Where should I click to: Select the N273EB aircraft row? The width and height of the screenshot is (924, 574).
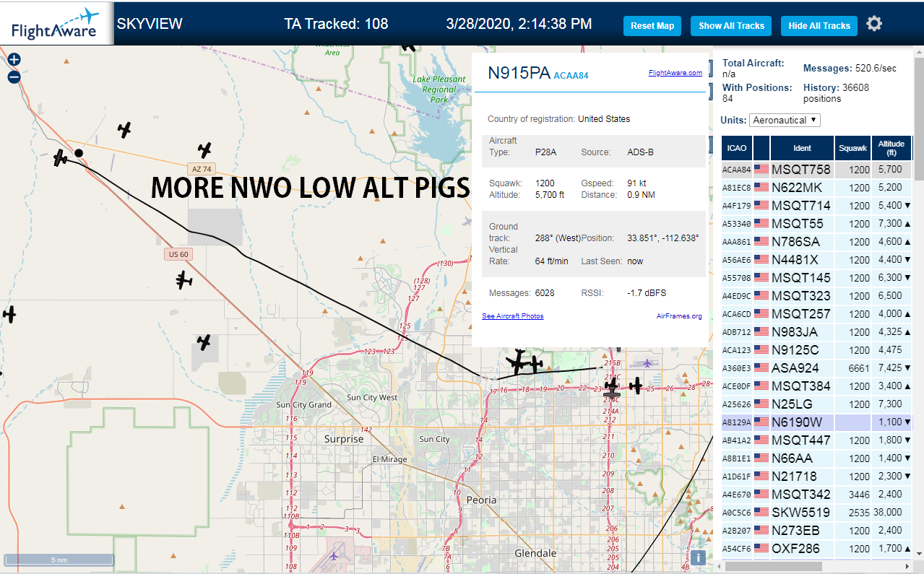pos(816,531)
